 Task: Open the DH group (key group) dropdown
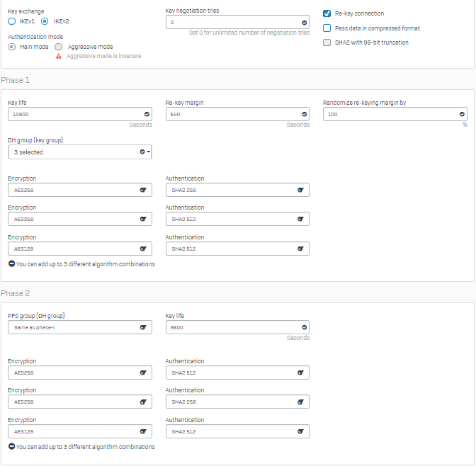80,152
